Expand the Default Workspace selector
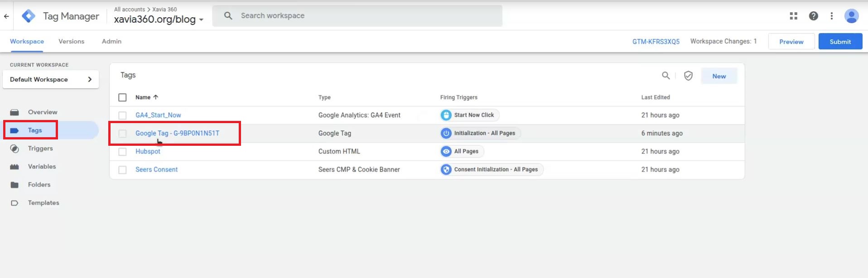Image resolution: width=868 pixels, height=278 pixels. [x=51, y=79]
